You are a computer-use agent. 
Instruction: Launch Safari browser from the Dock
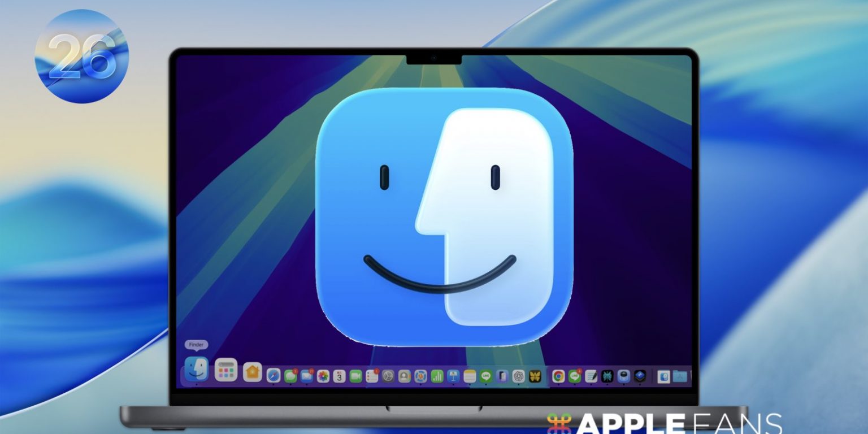pyautogui.click(x=274, y=376)
